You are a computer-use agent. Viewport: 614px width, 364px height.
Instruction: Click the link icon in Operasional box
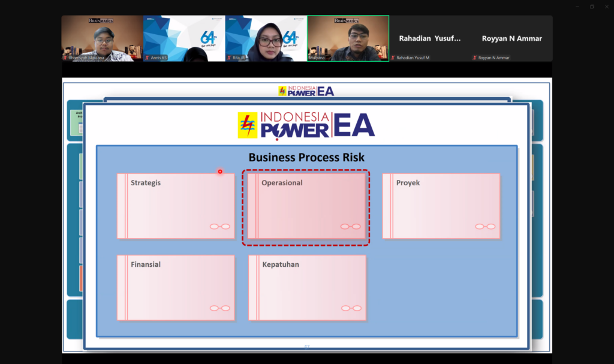(x=350, y=227)
